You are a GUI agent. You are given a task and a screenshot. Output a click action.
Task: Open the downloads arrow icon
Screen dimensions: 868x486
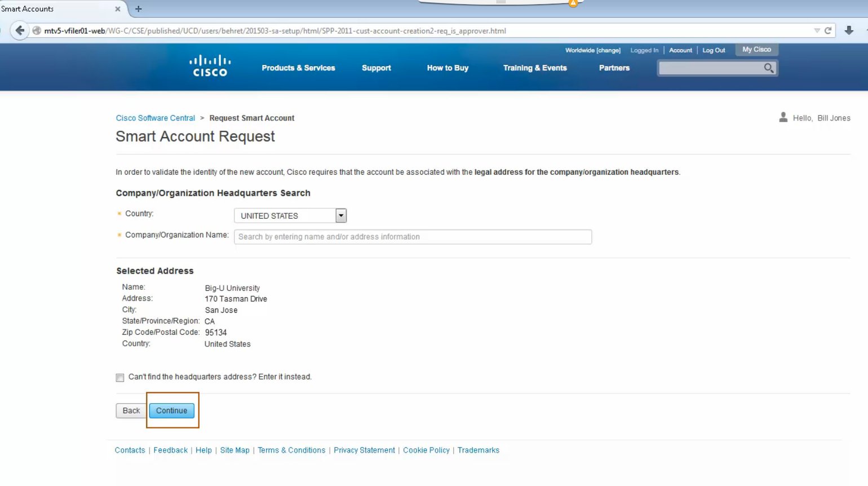pyautogui.click(x=849, y=31)
